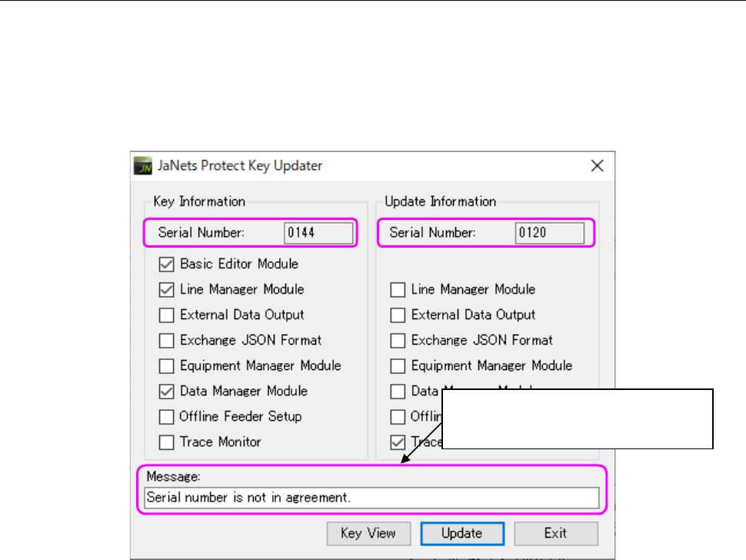Toggle Line Manager Module in Key Information

tap(166, 290)
